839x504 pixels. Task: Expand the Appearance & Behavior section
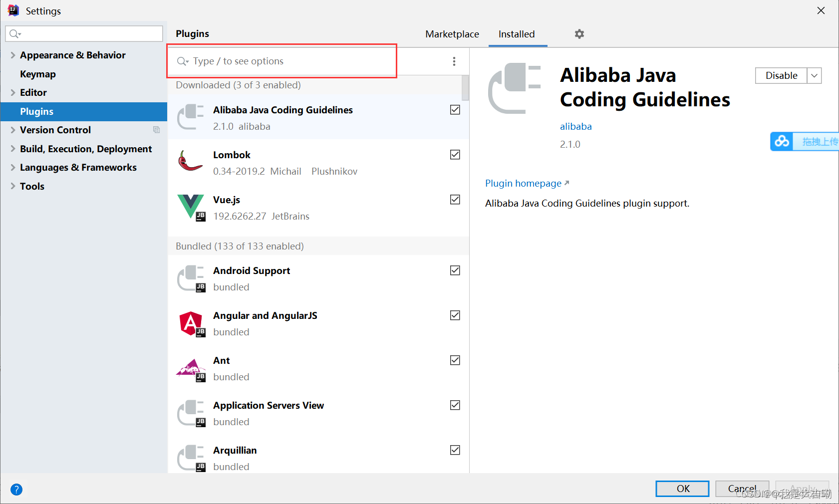click(12, 55)
